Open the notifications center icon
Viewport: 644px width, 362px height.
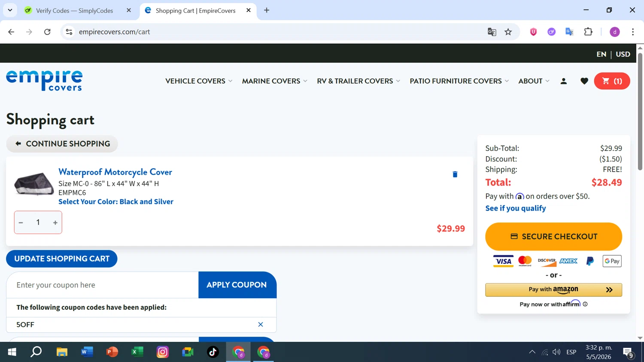[x=629, y=352]
